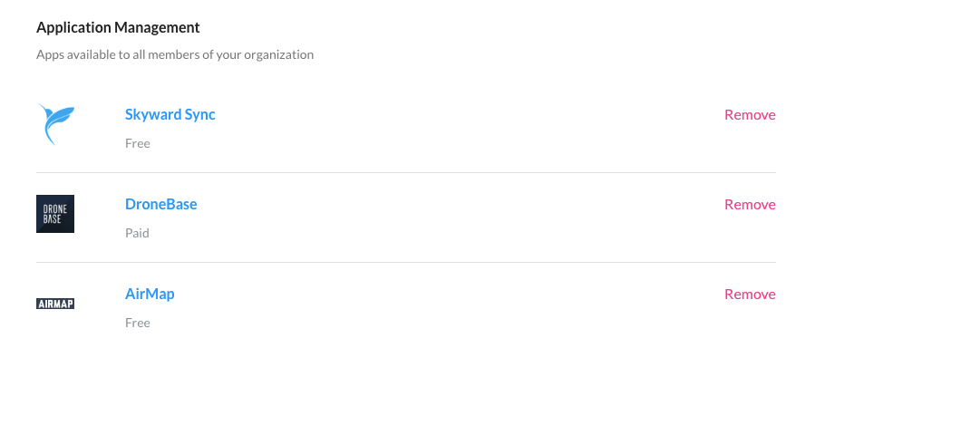Remove the Skyward Sync app
Screen dimensions: 980x435
coord(750,115)
